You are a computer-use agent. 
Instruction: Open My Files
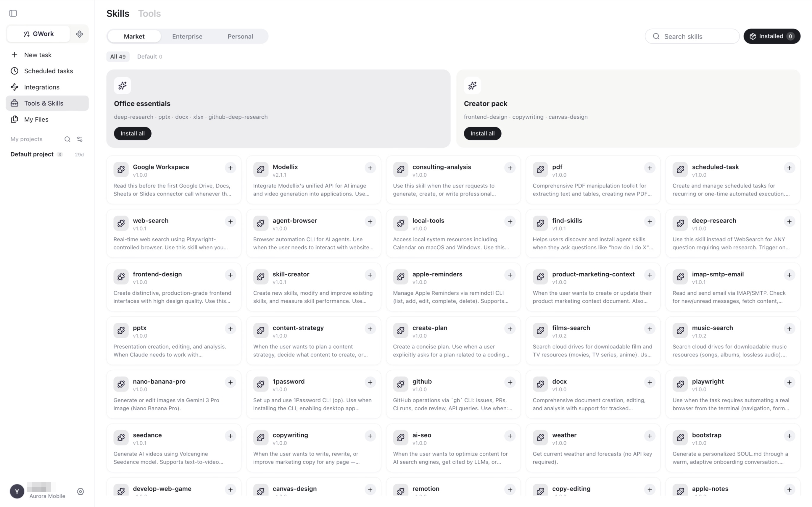pyautogui.click(x=47, y=120)
